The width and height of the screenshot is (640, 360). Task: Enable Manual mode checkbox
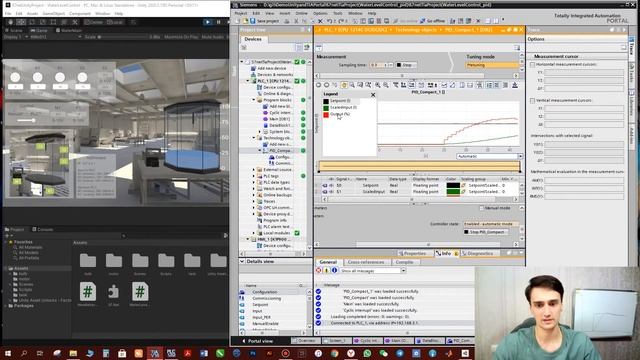click(482, 208)
